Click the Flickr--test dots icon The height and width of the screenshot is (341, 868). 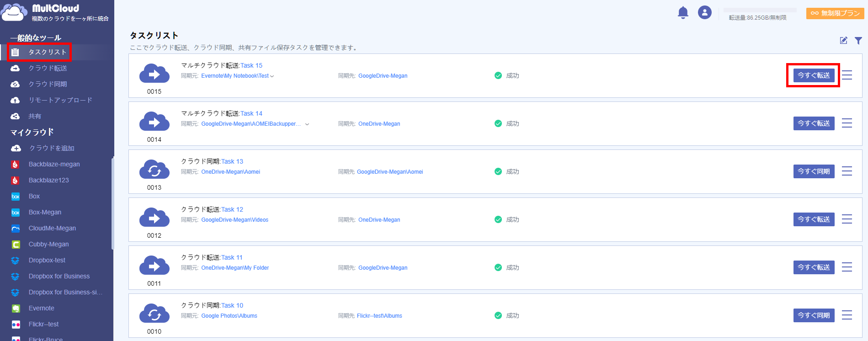tap(16, 325)
